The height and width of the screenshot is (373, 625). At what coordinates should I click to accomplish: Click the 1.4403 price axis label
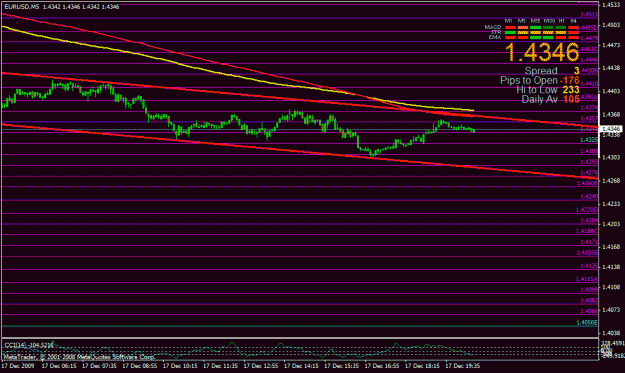[610, 91]
